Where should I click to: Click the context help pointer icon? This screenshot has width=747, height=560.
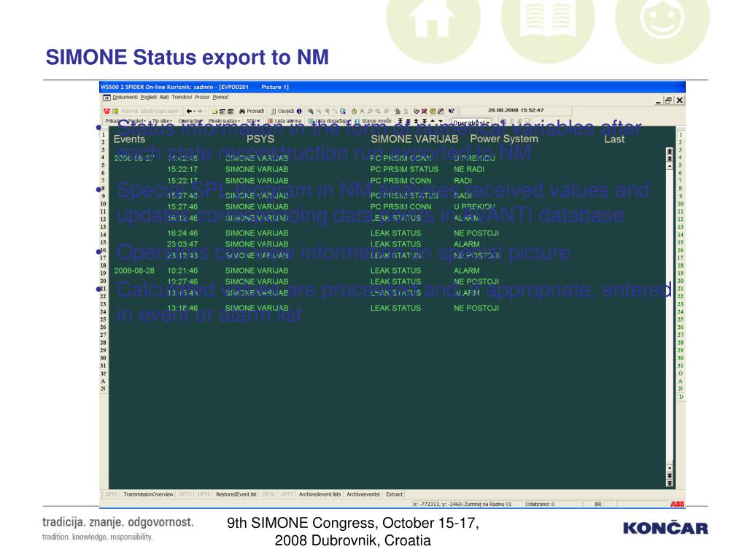pyautogui.click(x=451, y=111)
